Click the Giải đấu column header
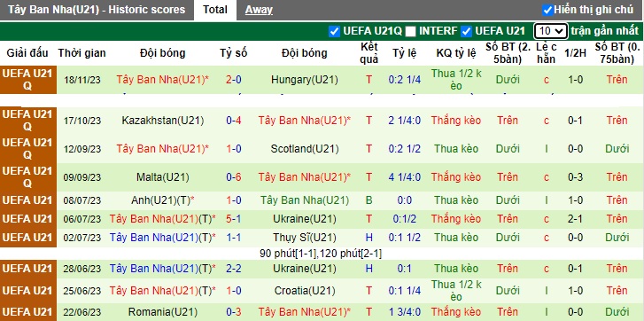 [27, 53]
